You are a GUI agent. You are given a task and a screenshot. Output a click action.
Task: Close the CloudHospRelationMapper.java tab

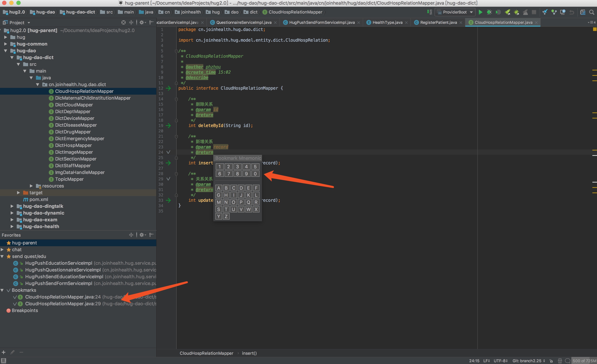tap(536, 23)
